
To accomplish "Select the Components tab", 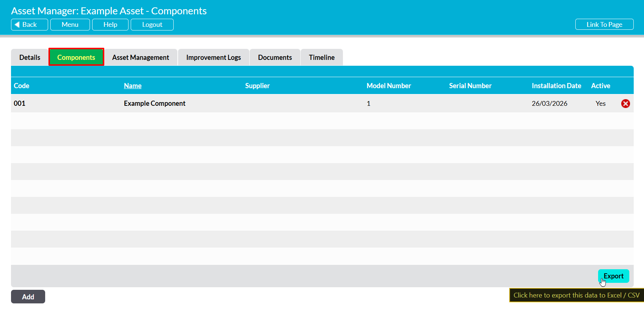I will tap(76, 57).
